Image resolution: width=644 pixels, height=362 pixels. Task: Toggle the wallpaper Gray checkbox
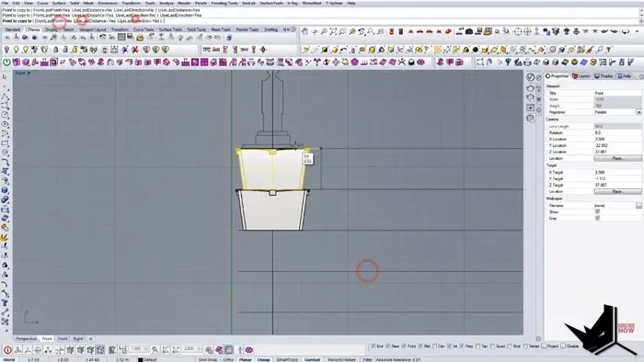(x=598, y=218)
